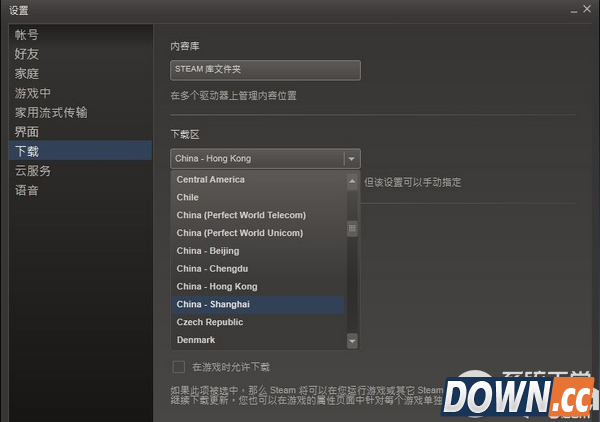Select China (Perfect World Telecom)
Viewport: 600px width, 422px height.
(x=258, y=215)
